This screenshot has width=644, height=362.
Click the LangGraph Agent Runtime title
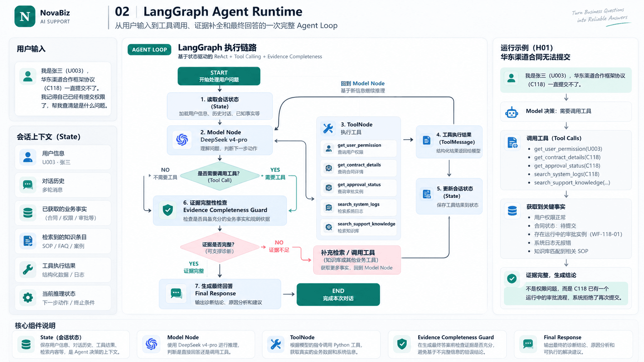pos(223,12)
